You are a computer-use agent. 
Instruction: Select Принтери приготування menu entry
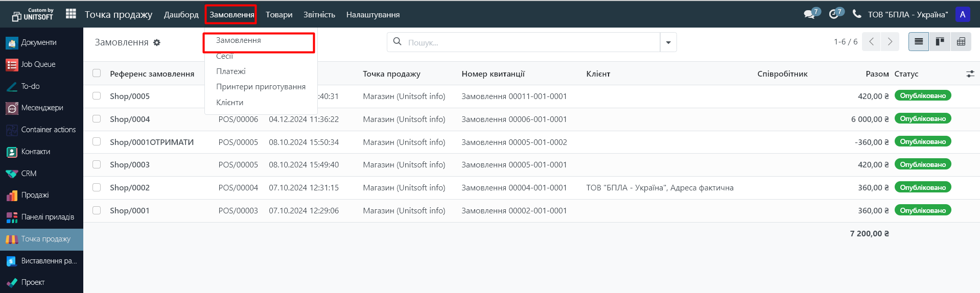point(261,87)
